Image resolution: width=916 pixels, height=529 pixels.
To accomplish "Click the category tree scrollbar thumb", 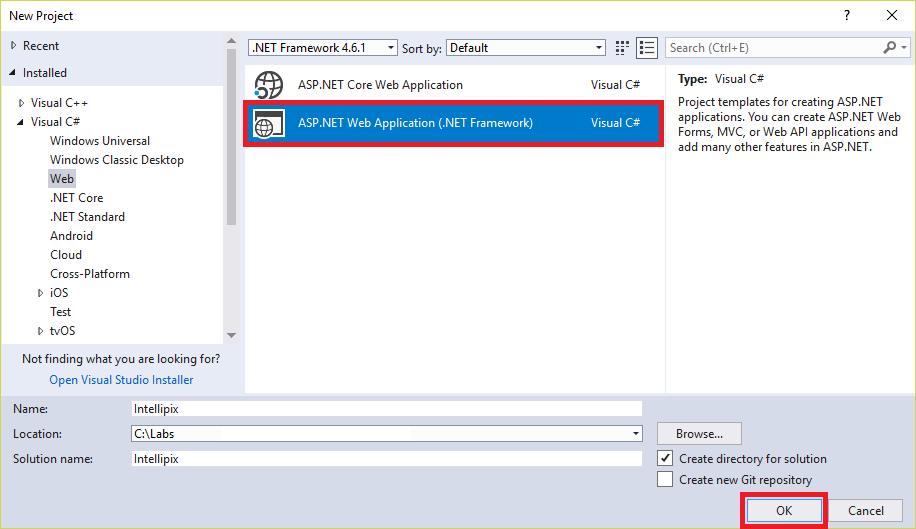I will (231, 137).
